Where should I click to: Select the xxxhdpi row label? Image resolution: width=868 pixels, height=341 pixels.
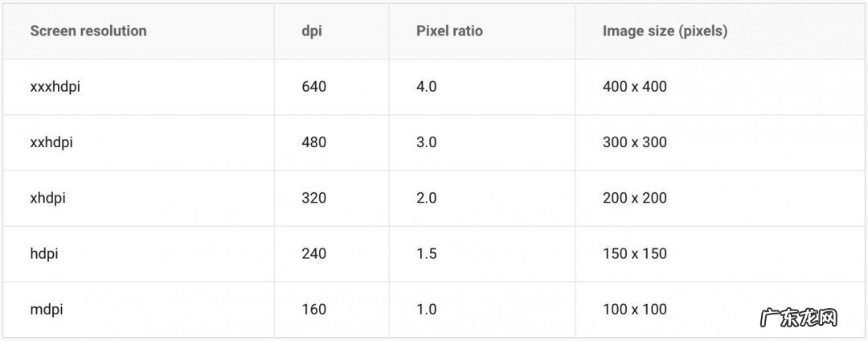pyautogui.click(x=55, y=87)
